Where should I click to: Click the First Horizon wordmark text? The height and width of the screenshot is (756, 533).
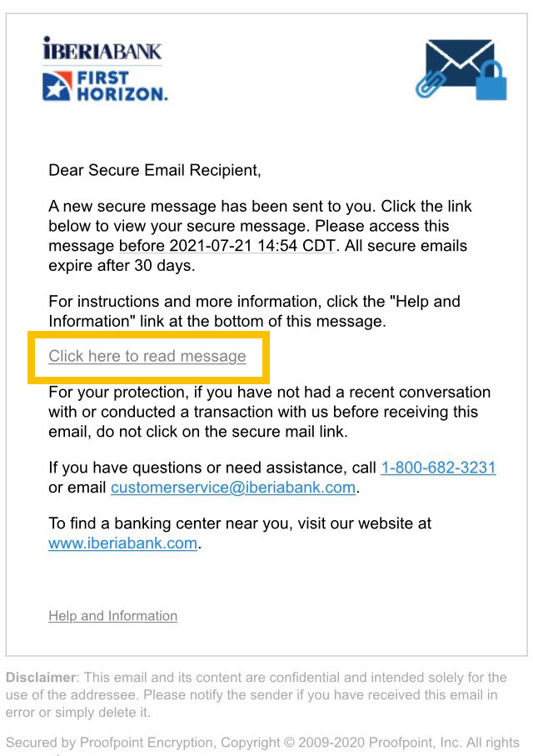pos(122,86)
